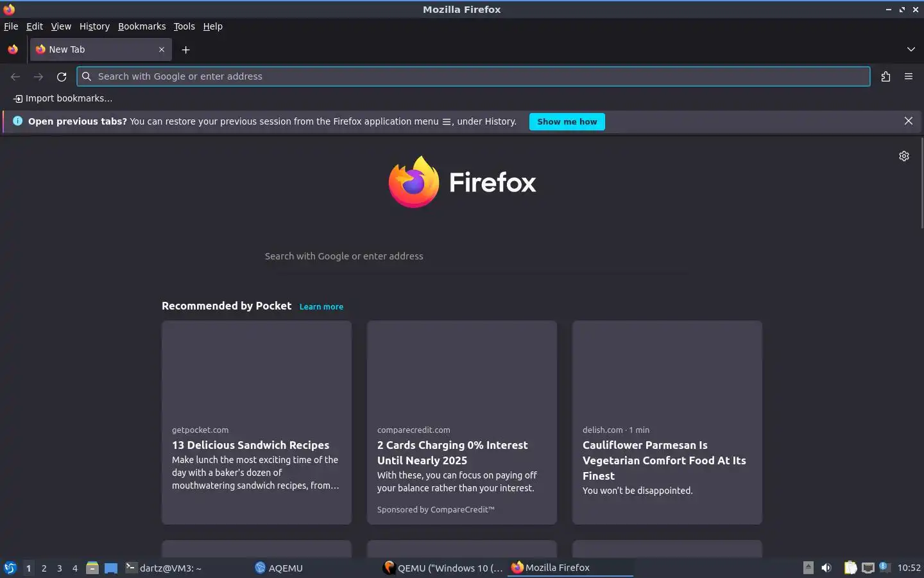Click the sandwich recipes card thumbnail
Viewport: 924px width, 578px height.
click(257, 369)
